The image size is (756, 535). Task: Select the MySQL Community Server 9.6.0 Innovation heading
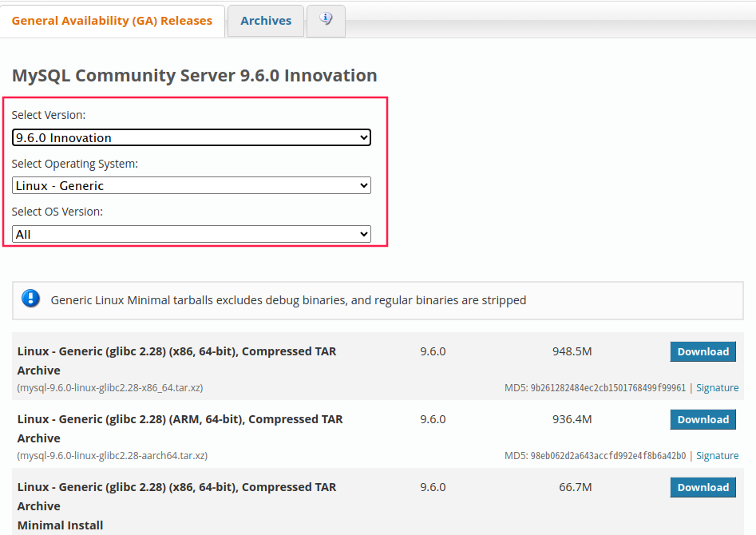(194, 76)
